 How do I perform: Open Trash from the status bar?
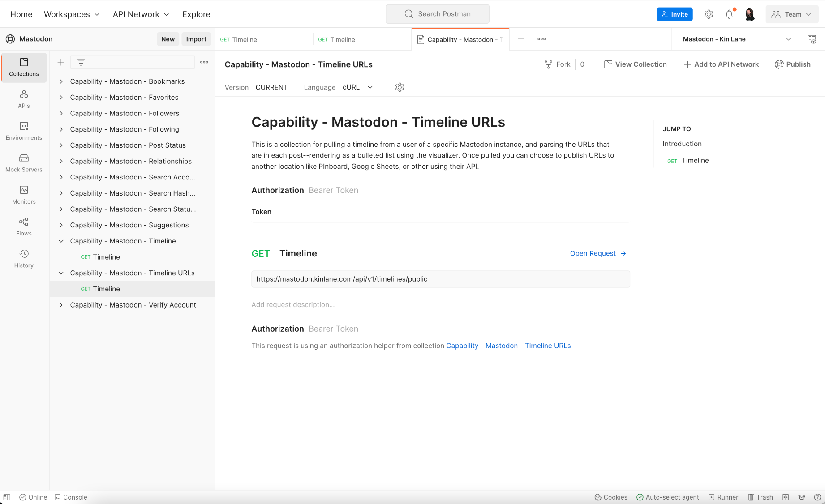pos(761,497)
